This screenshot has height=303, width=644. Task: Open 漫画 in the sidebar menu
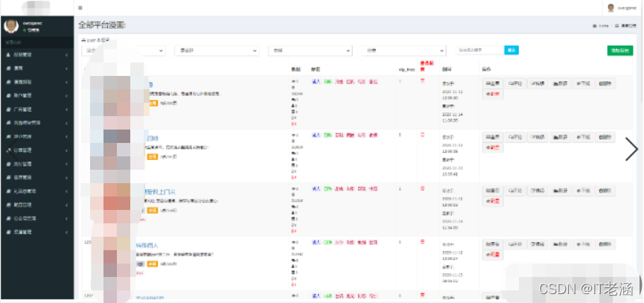tap(37, 68)
